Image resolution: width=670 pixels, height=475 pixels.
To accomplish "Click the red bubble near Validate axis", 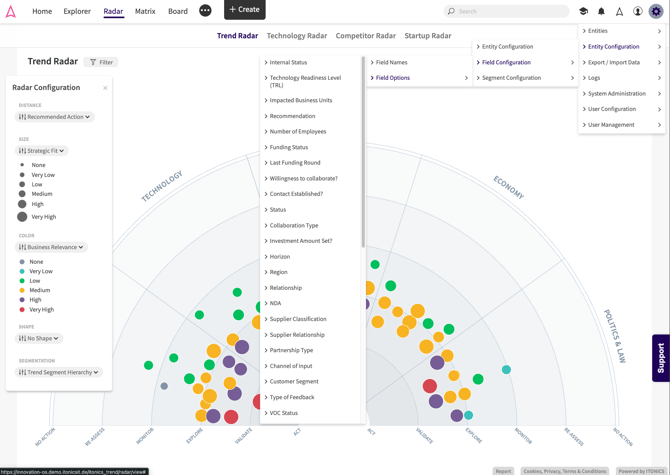I will (231, 416).
